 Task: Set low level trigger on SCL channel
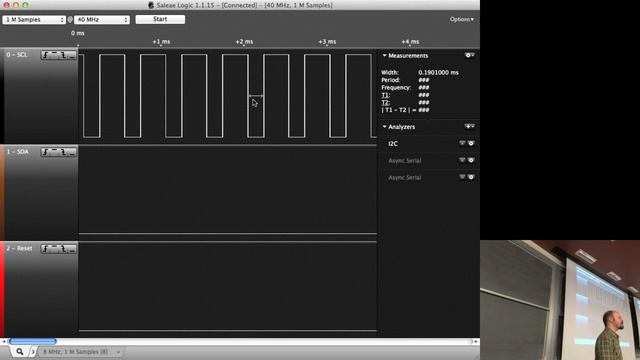point(72,55)
